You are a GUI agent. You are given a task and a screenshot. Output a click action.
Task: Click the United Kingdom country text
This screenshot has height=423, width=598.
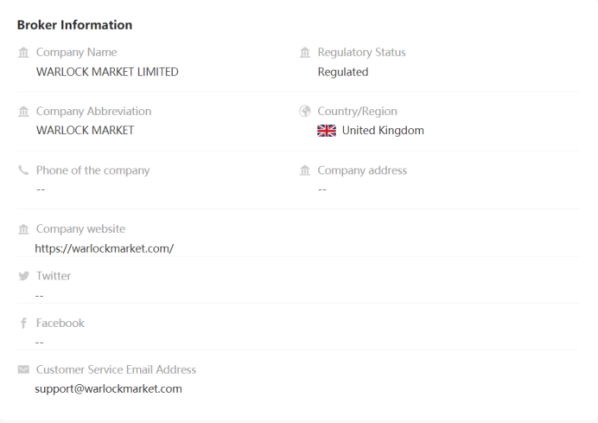(383, 130)
